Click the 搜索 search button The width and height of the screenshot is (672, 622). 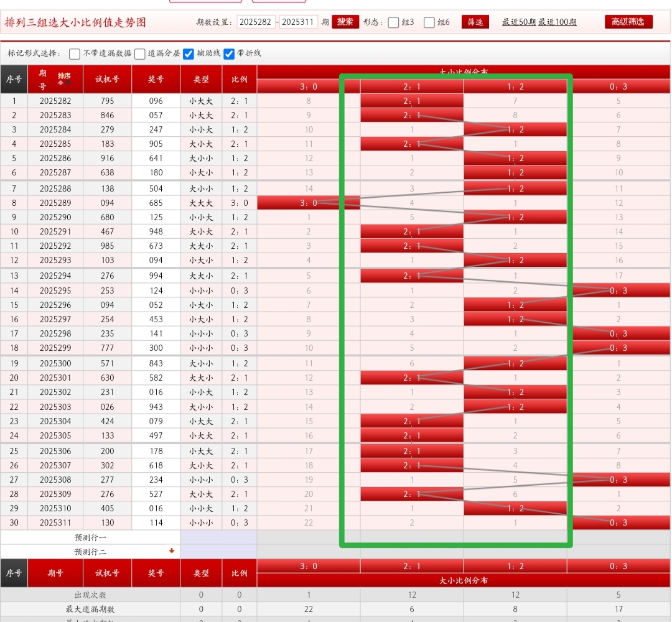tap(345, 22)
